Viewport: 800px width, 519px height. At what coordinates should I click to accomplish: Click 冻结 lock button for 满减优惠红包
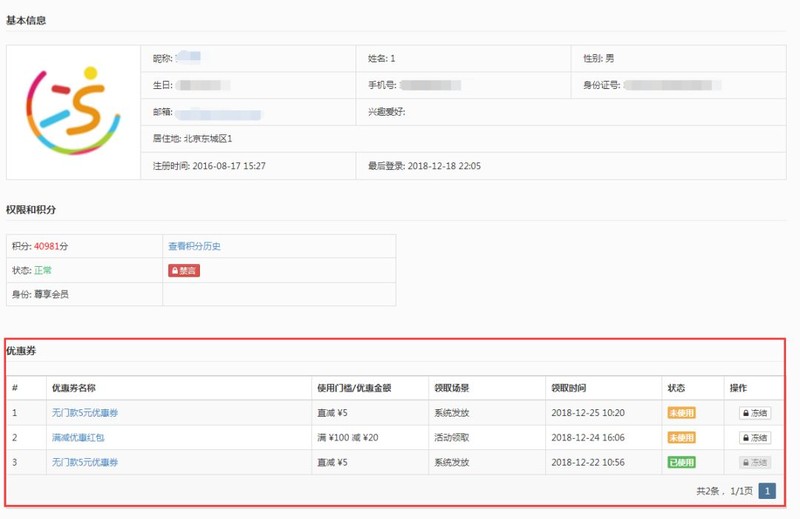click(x=755, y=437)
